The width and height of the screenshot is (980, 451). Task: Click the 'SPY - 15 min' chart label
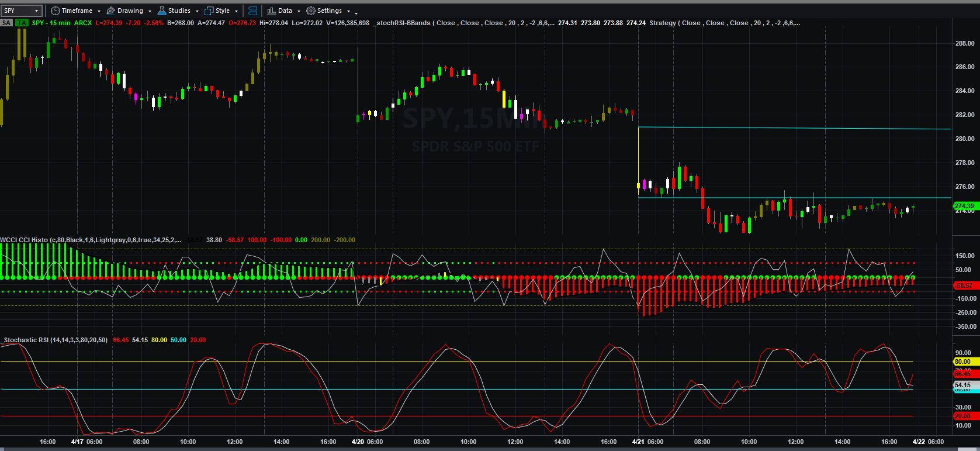51,23
